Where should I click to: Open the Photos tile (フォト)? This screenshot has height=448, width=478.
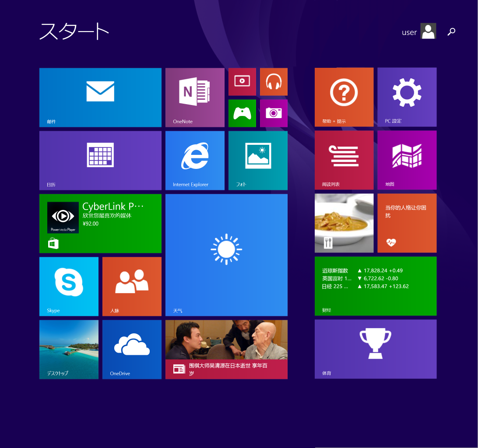click(258, 161)
